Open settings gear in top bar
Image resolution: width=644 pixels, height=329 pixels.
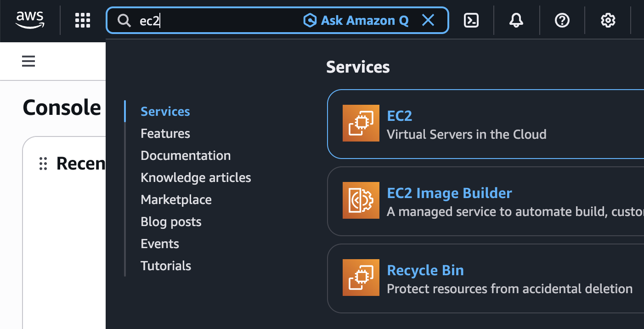pyautogui.click(x=608, y=20)
